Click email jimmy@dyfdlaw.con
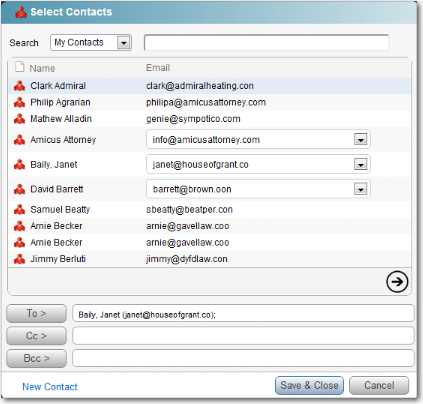This screenshot has width=423, height=404. pyautogui.click(x=187, y=259)
